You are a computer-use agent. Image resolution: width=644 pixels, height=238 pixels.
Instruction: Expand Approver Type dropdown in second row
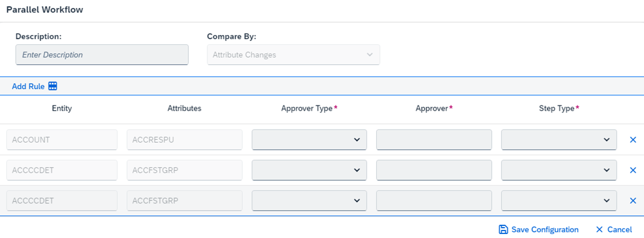[x=309, y=170]
